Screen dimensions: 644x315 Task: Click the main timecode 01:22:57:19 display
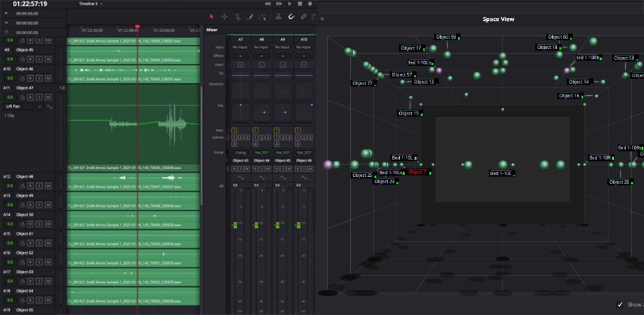click(30, 4)
